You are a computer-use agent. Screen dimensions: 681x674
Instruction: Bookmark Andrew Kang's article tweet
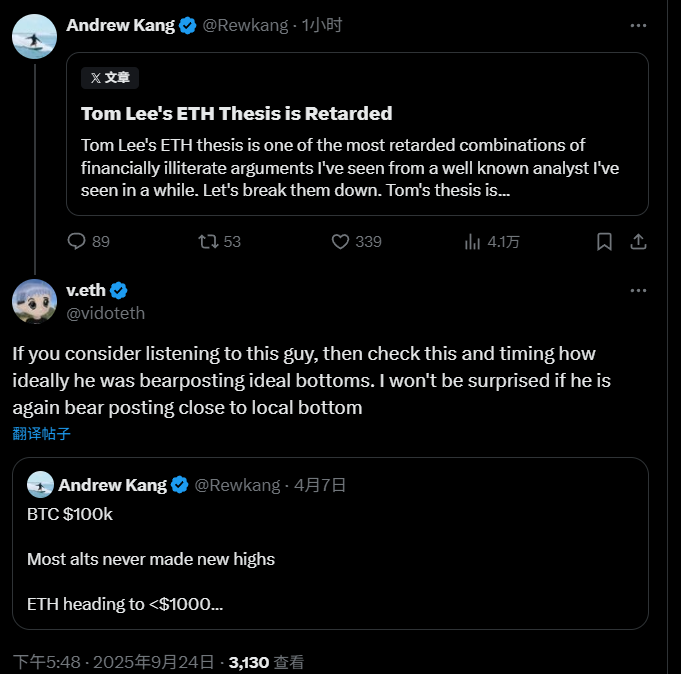click(604, 241)
